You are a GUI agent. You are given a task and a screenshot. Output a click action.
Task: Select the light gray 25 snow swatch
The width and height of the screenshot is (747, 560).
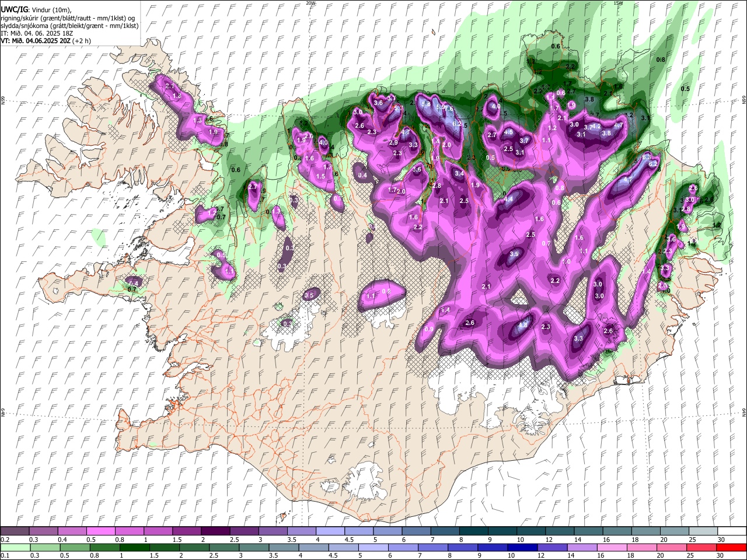pyautogui.click(x=703, y=531)
